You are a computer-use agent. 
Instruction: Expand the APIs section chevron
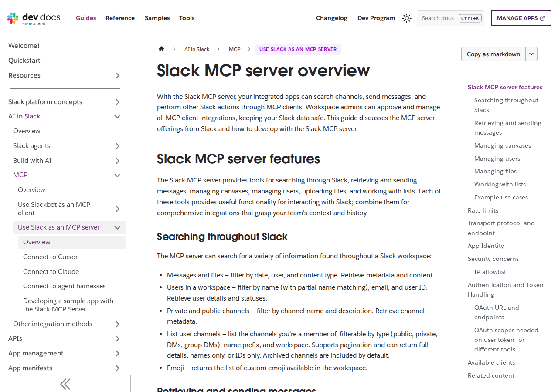[x=117, y=338]
